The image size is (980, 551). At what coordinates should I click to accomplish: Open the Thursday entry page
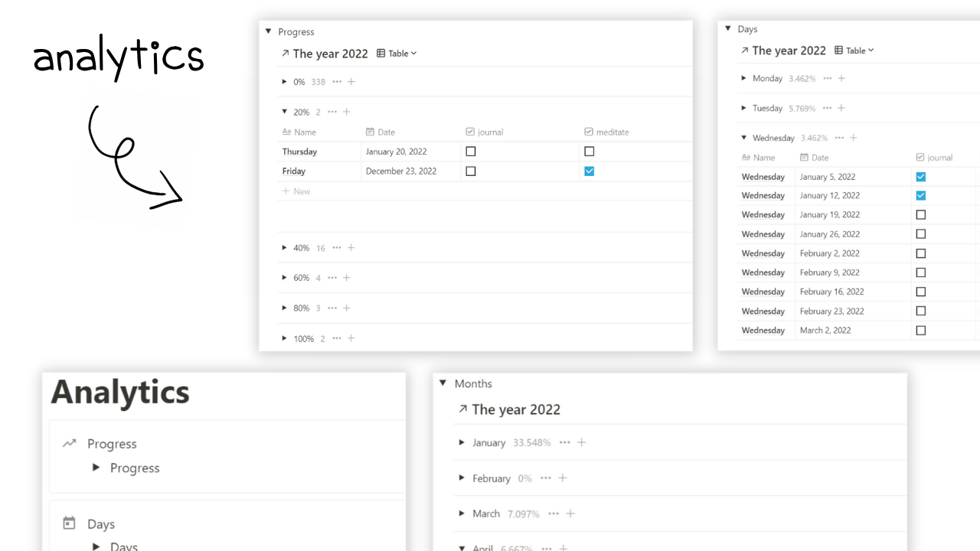299,152
